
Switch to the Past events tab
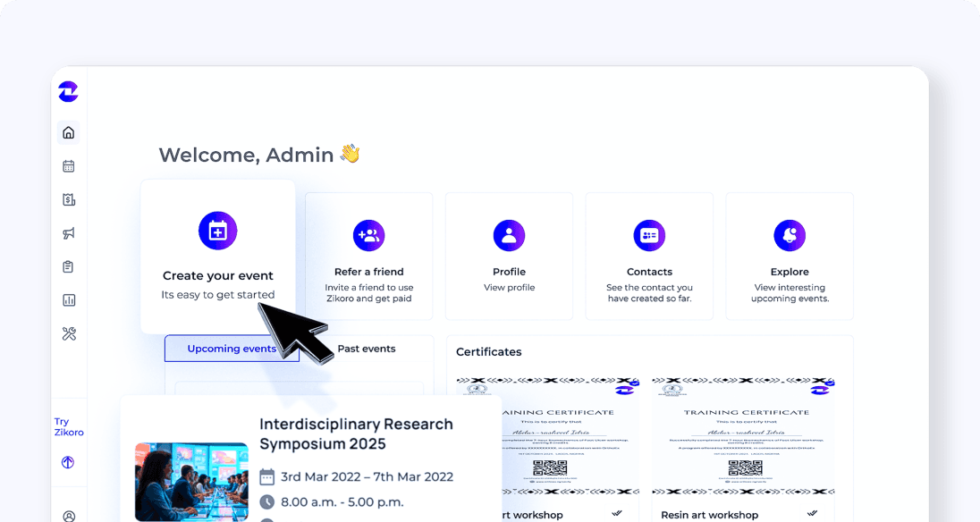pyautogui.click(x=367, y=349)
